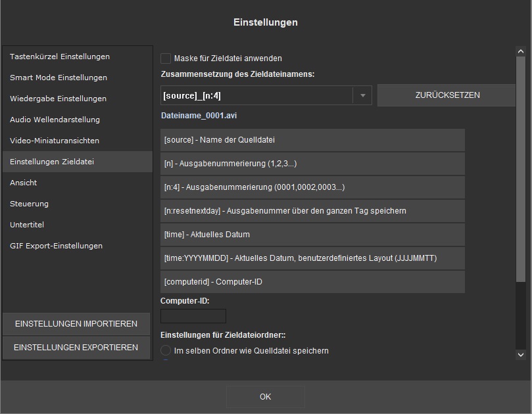Go to Wiedergabe Einstellungen
Screen dimensions: 532x414
point(58,99)
